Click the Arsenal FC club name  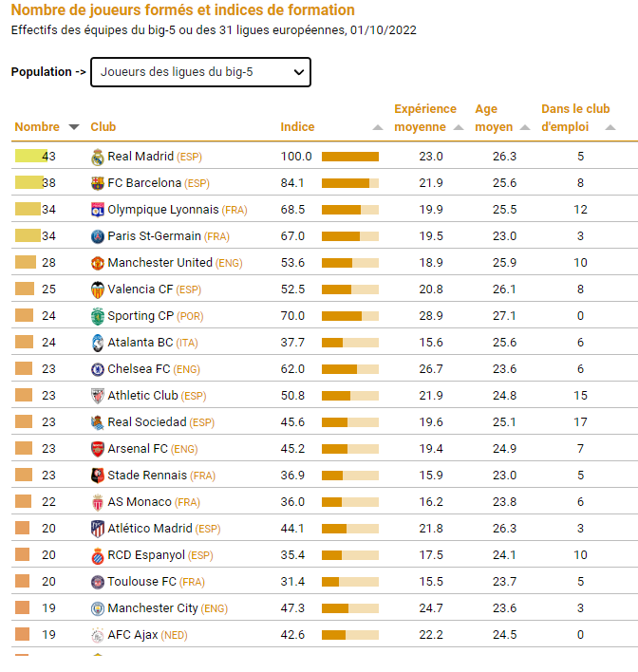click(x=138, y=449)
